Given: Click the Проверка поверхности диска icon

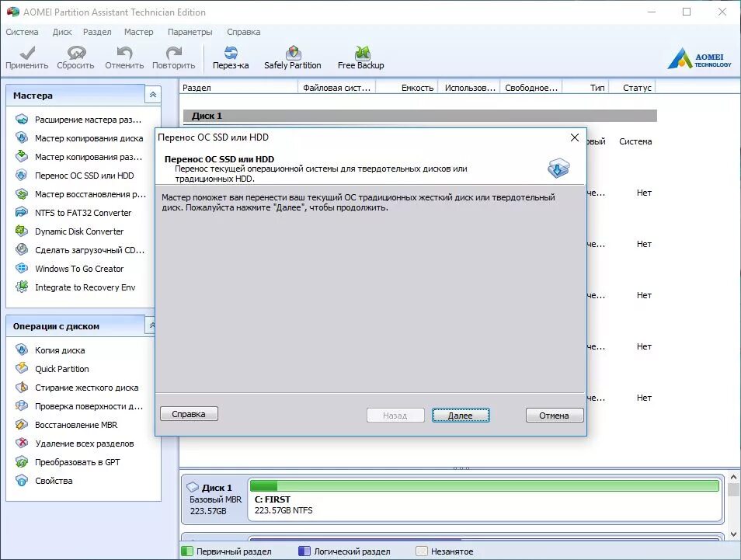Looking at the screenshot, I should pyautogui.click(x=22, y=406).
